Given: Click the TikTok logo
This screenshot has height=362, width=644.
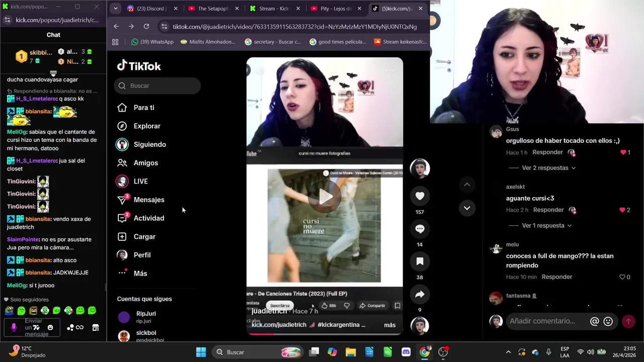Looking at the screenshot, I should pyautogui.click(x=139, y=66).
